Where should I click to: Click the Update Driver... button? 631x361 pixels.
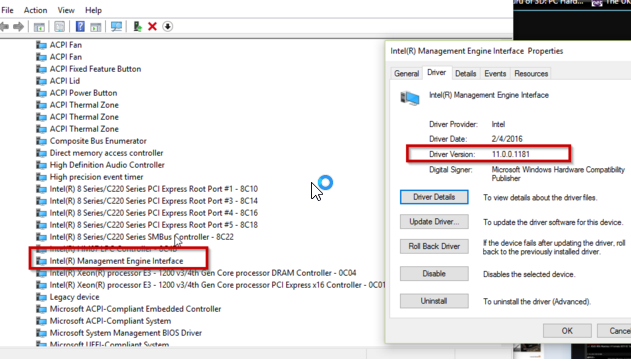434,222
